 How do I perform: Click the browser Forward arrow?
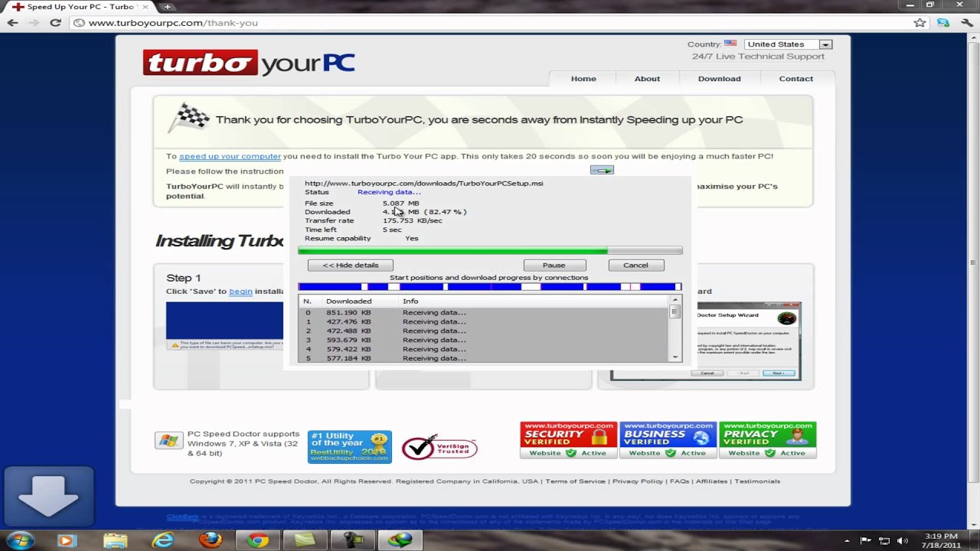[34, 23]
